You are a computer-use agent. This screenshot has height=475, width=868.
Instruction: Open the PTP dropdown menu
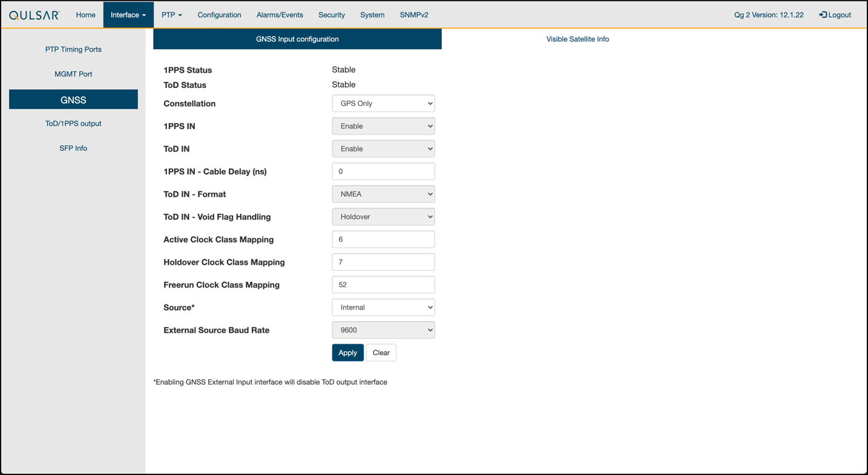[171, 15]
